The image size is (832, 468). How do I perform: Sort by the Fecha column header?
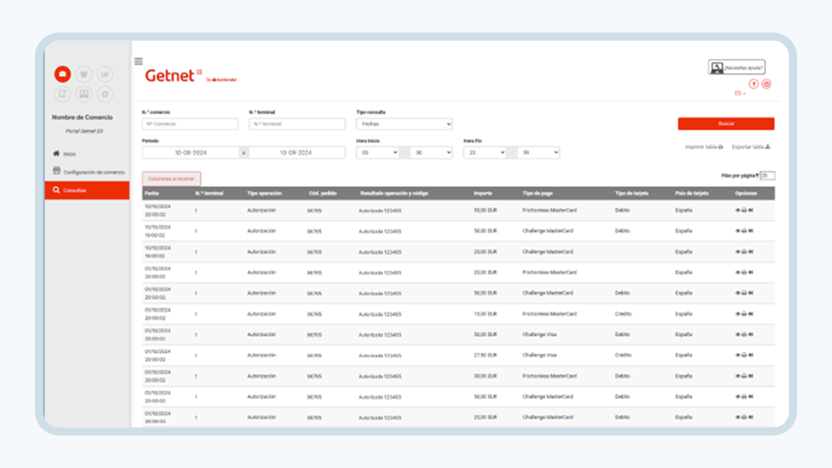coord(152,193)
